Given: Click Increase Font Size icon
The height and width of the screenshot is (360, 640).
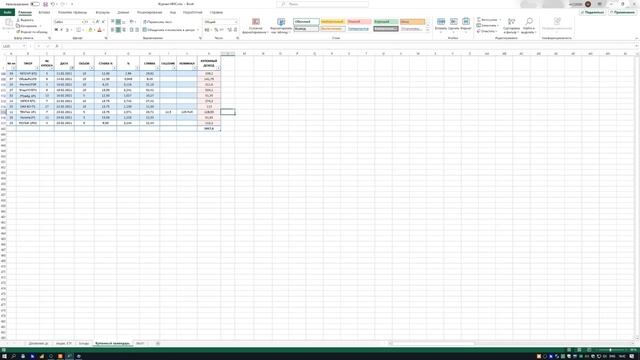Looking at the screenshot, I should pyautogui.click(x=97, y=22).
